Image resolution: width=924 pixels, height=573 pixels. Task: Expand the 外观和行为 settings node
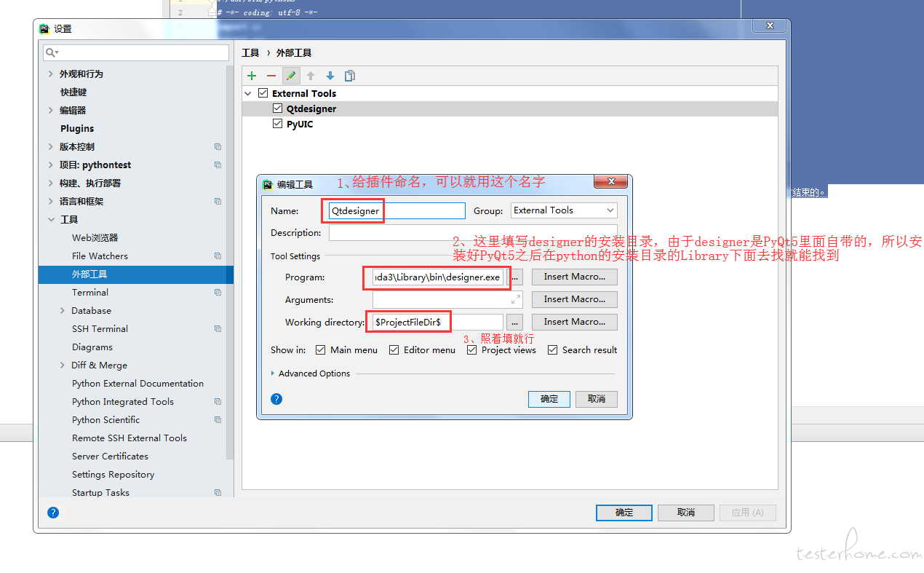(50, 74)
